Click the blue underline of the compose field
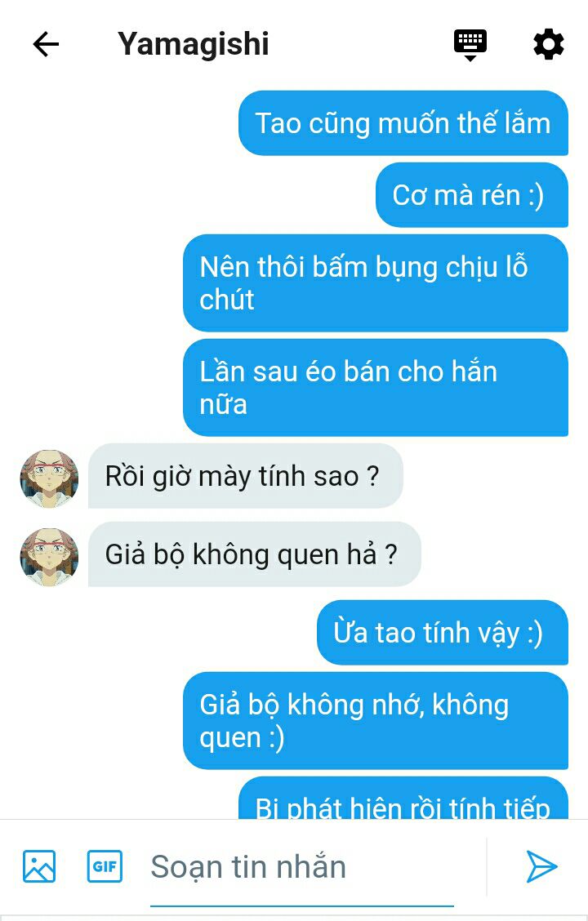Image resolution: width=588 pixels, height=921 pixels. pos(301,905)
